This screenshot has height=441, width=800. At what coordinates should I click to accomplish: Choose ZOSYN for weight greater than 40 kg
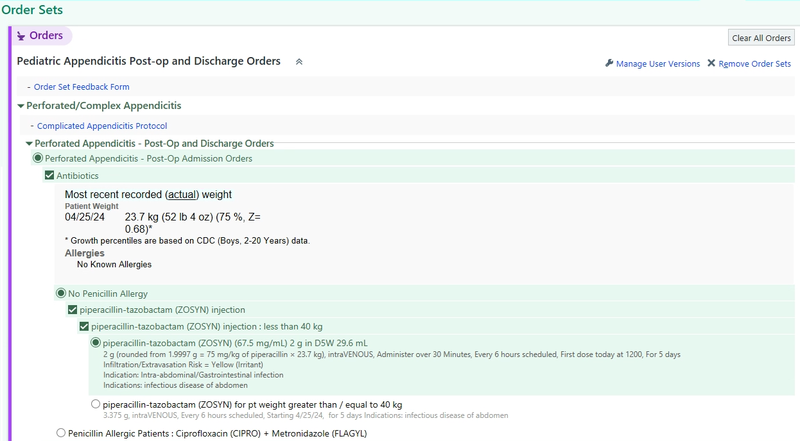(x=96, y=404)
